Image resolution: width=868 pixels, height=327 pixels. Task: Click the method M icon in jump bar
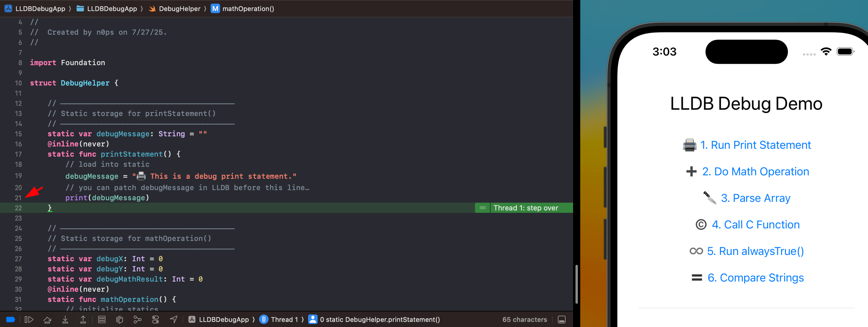click(215, 9)
